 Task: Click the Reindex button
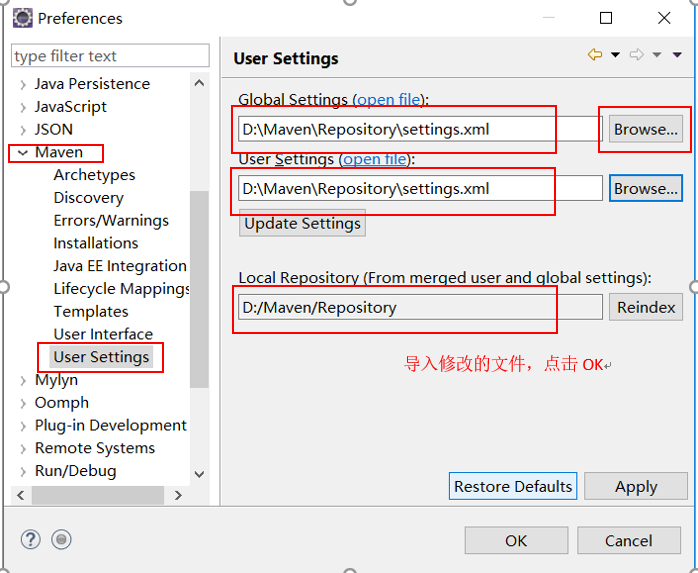pos(645,307)
